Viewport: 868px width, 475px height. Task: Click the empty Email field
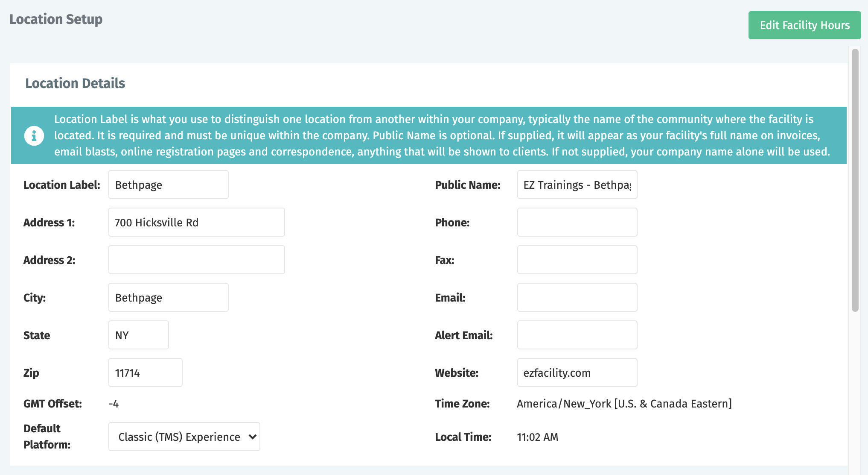[x=577, y=297]
